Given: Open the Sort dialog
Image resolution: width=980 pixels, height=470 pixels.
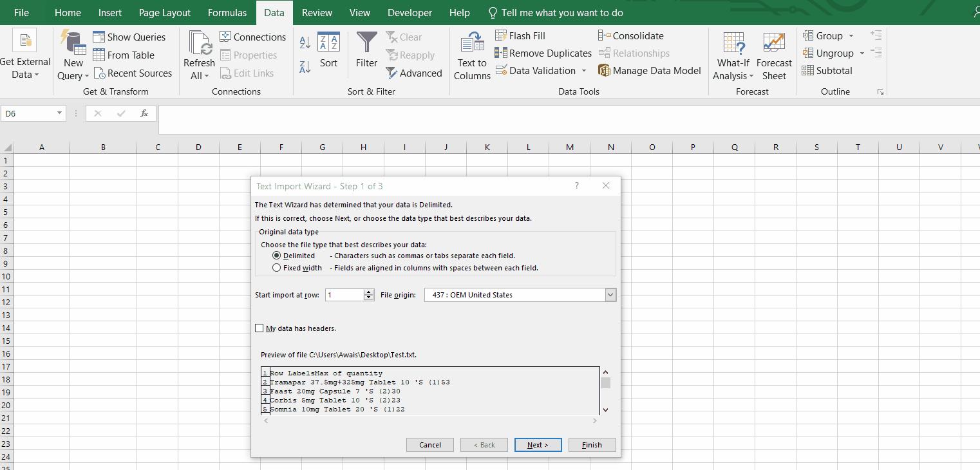Looking at the screenshot, I should click(x=328, y=49).
